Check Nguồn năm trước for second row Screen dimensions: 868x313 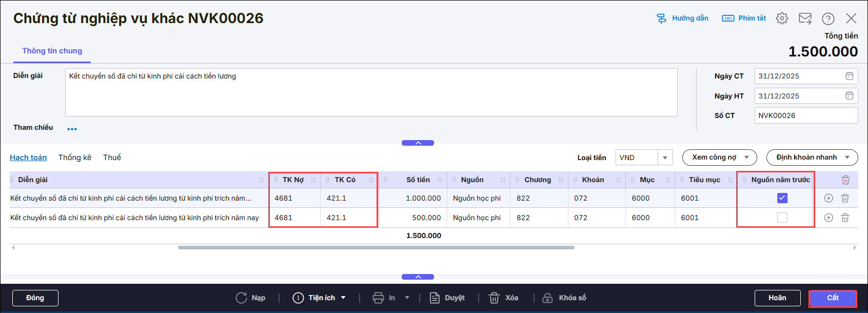point(782,218)
